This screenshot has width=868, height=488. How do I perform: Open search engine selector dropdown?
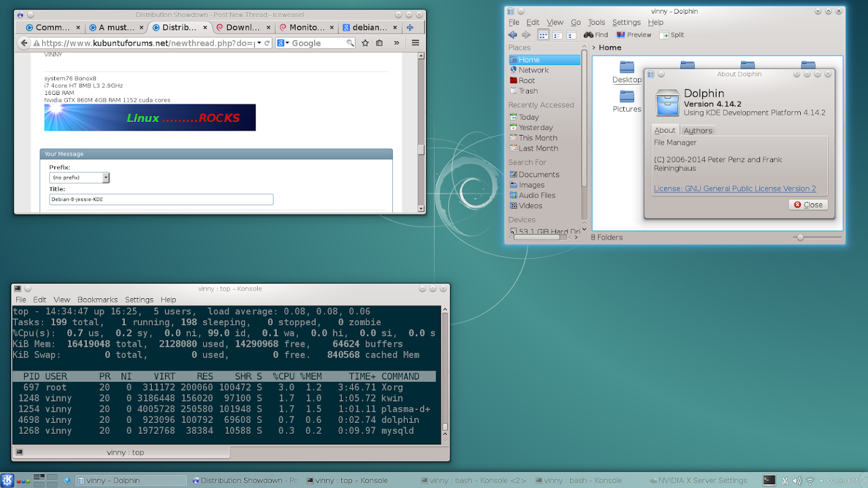click(283, 43)
